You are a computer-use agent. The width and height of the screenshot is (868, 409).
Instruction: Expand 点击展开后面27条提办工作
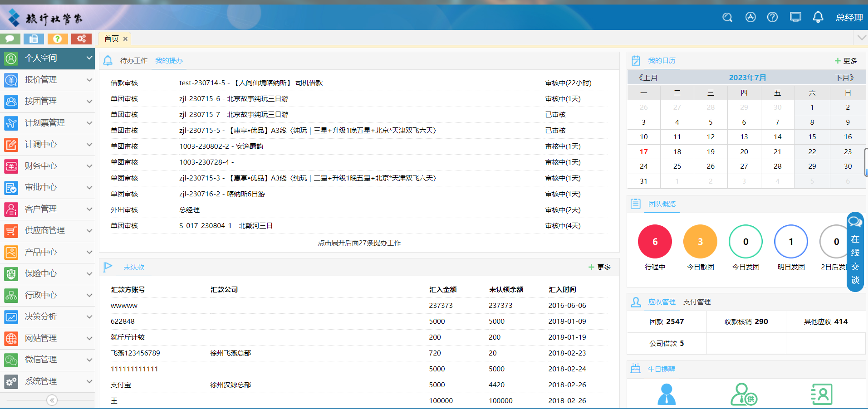[359, 243]
